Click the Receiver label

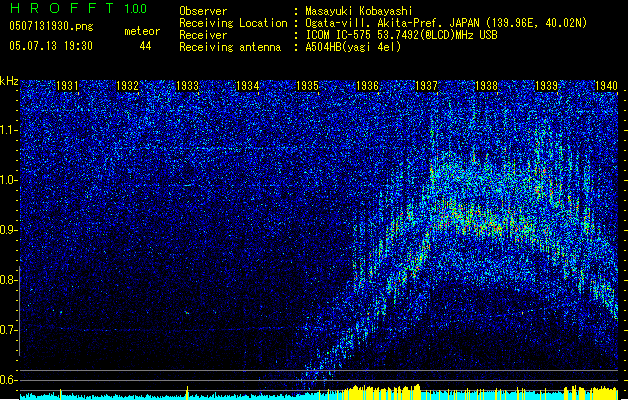tap(203, 35)
